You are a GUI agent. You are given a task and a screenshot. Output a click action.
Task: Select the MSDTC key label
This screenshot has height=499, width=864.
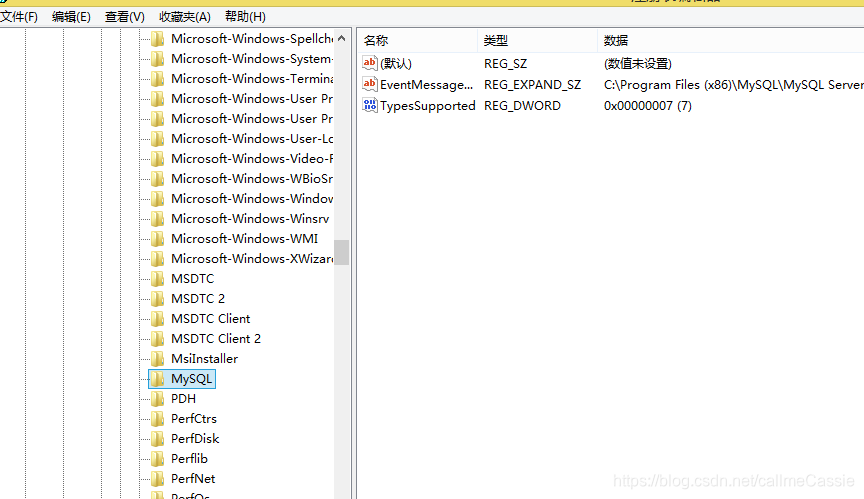point(192,279)
